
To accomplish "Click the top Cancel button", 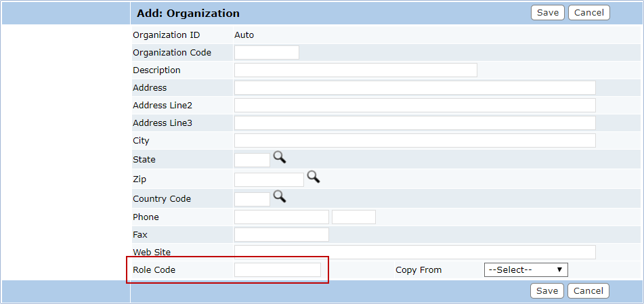I will [x=589, y=12].
